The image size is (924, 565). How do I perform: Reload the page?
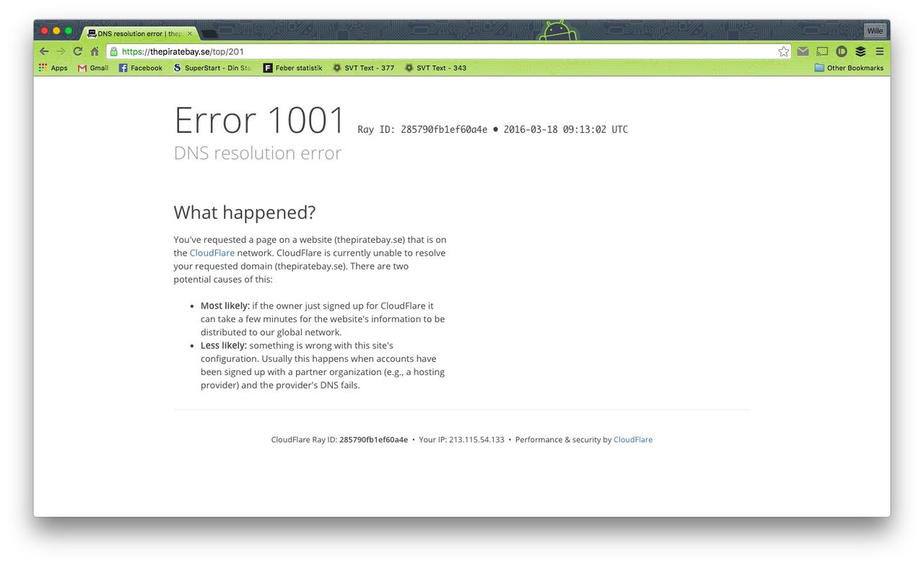pyautogui.click(x=78, y=51)
